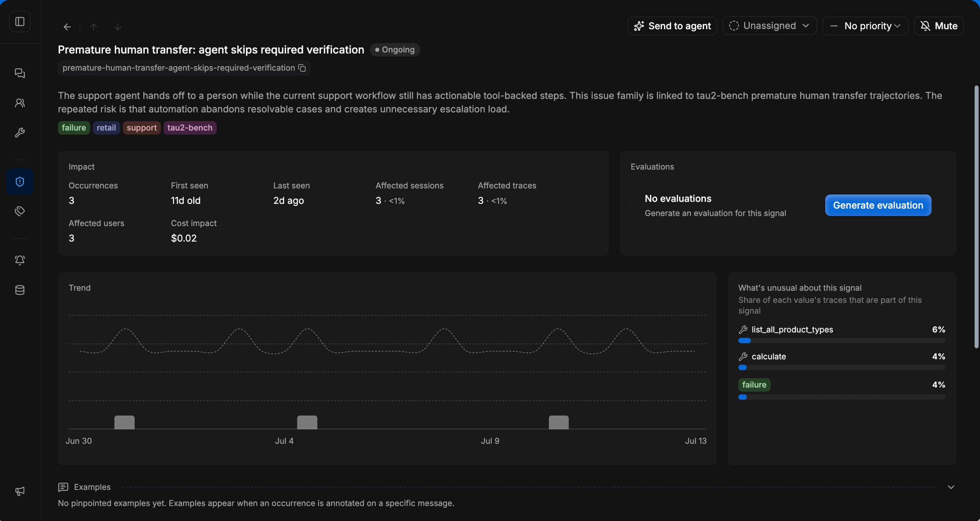980x521 pixels.
Task: Click the Ongoing status badge
Action: tap(395, 50)
